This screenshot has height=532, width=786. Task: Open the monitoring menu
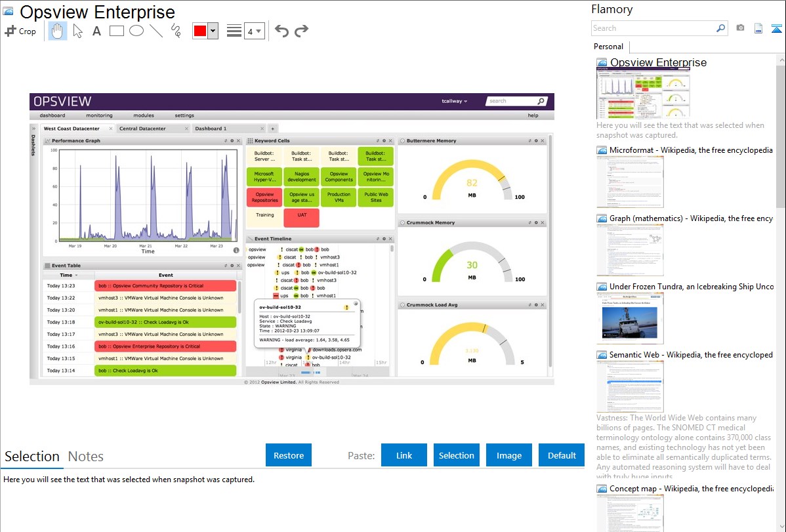click(99, 115)
